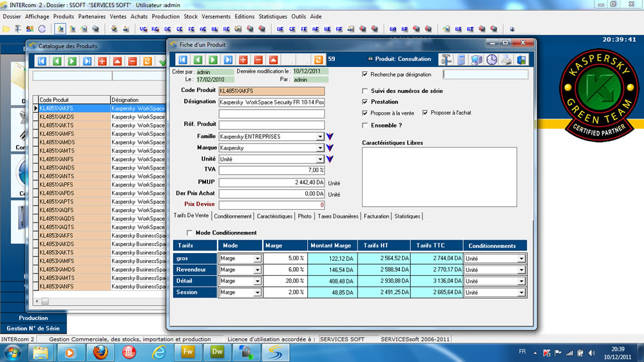The height and width of the screenshot is (362, 644).
Task: Switch to Conditionnement tab
Action: click(232, 216)
